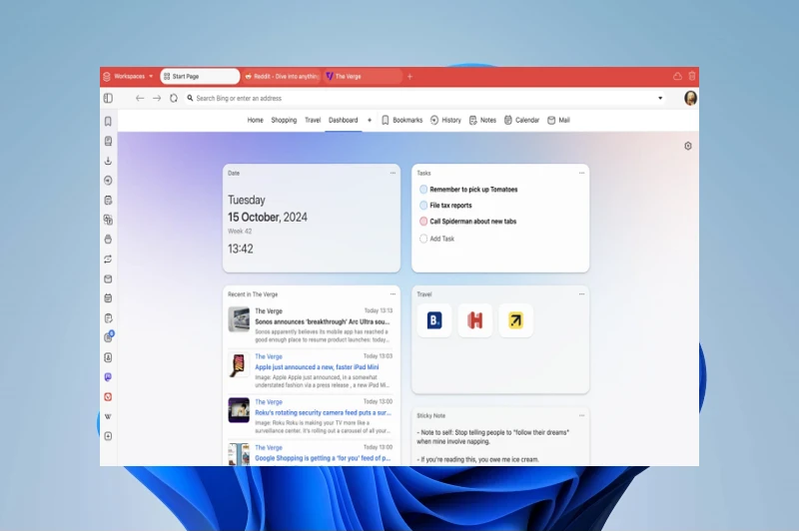Open the Wikipedia web panel
This screenshot has width=799, height=532.
click(x=108, y=416)
